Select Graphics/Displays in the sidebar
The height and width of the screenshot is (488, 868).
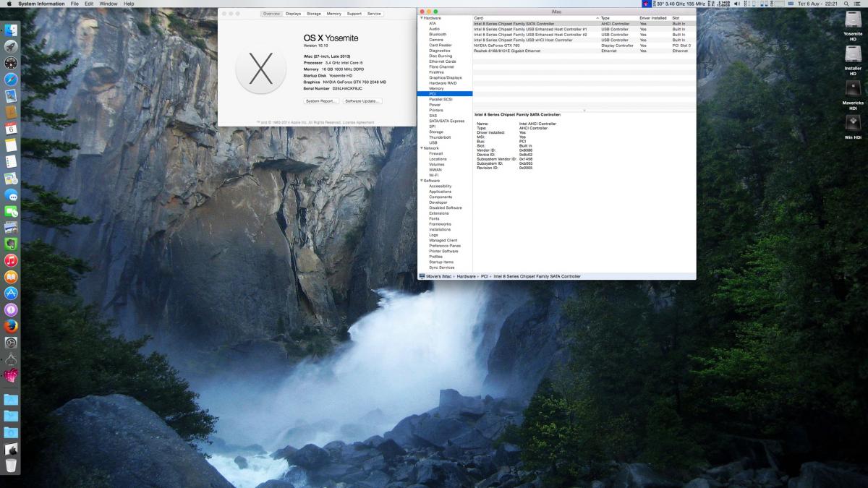point(445,77)
